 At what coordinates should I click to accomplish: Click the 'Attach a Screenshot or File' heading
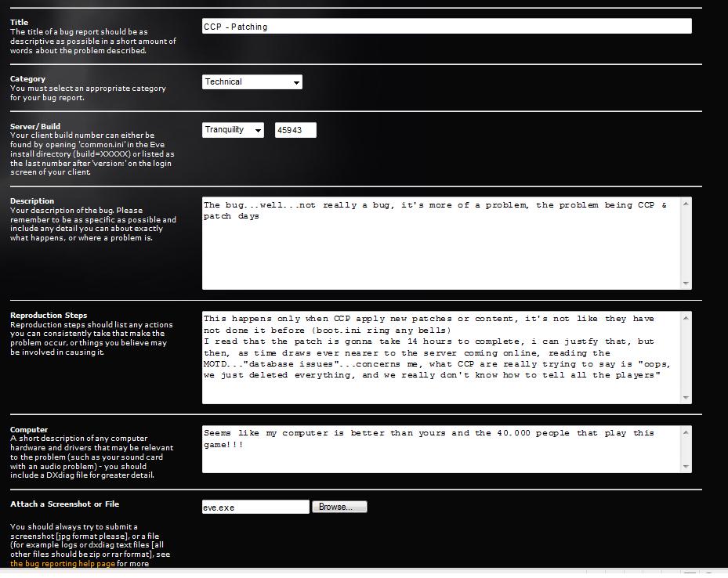[x=64, y=504]
